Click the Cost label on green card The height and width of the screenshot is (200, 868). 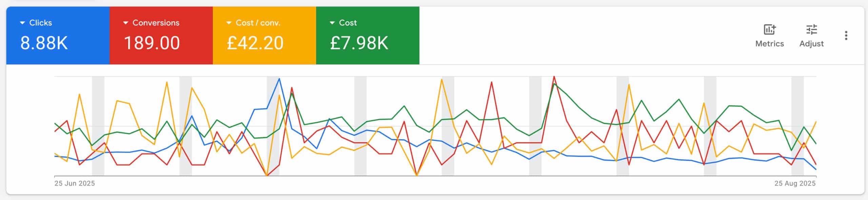pos(348,23)
